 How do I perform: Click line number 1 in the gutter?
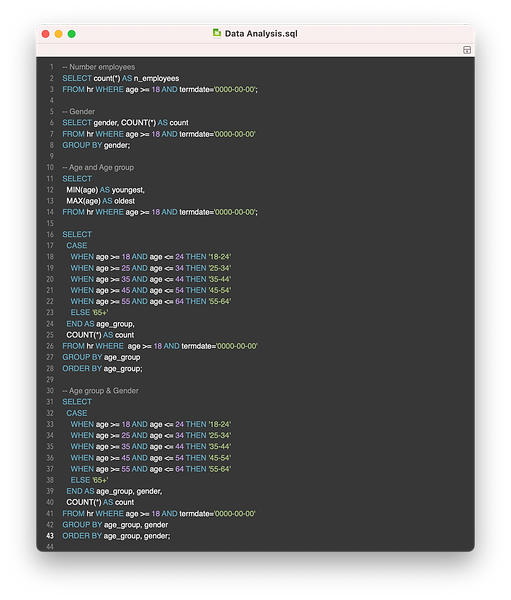pos(52,67)
